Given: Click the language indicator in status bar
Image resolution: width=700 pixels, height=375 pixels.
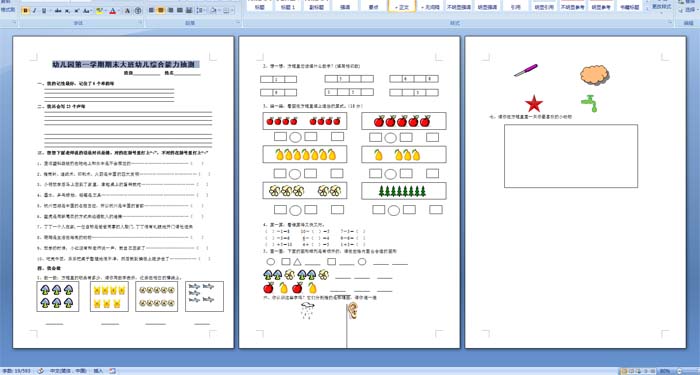Looking at the screenshot, I should pyautogui.click(x=68, y=371).
